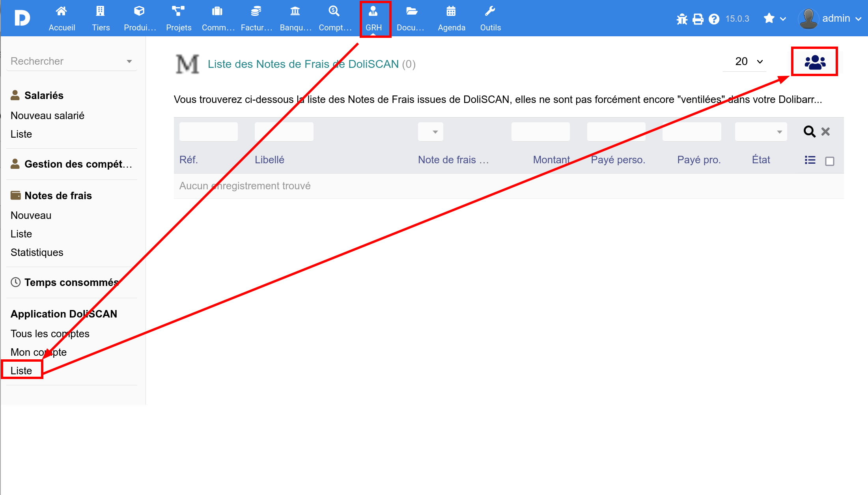Click the Agenda calendar icon

pyautogui.click(x=451, y=11)
